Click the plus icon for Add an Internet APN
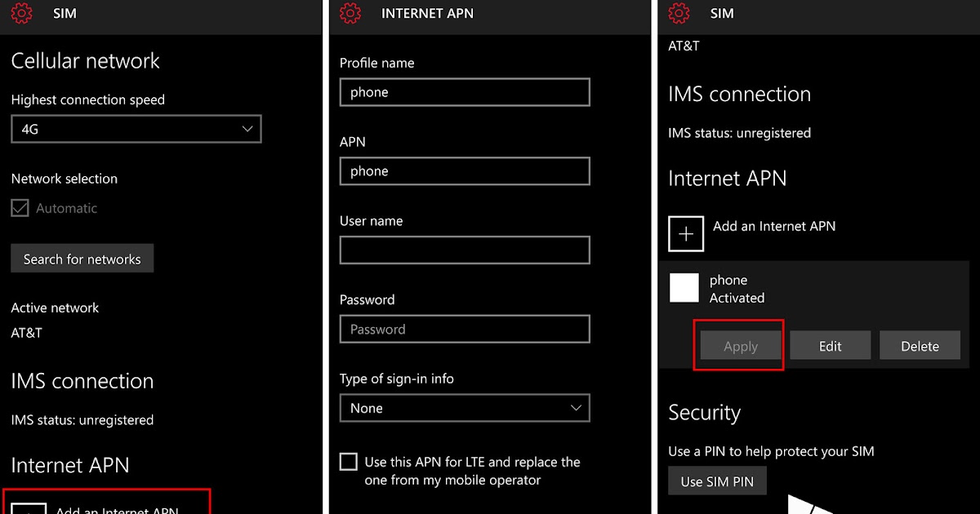 point(686,234)
